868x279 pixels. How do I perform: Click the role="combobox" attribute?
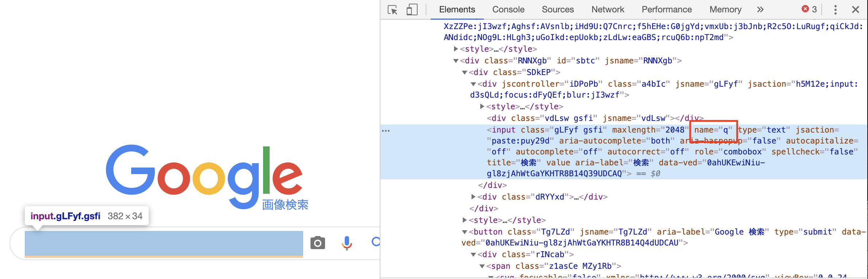tap(730, 152)
